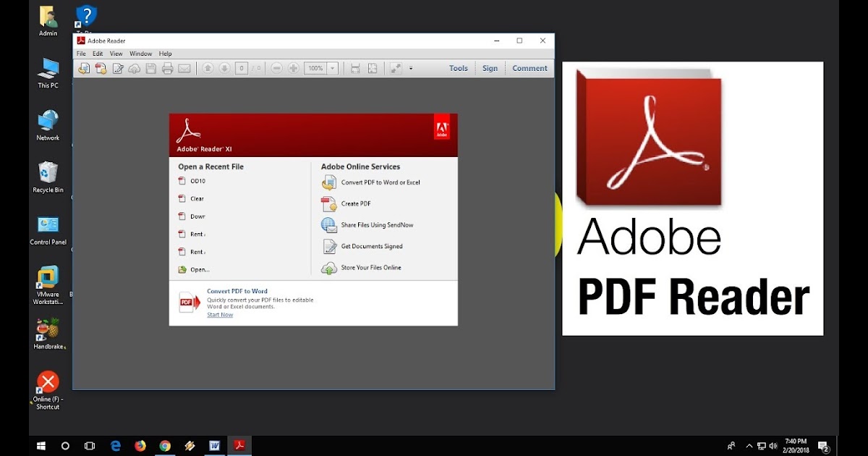Open the Comment pane
This screenshot has width=868, height=456.
pyautogui.click(x=529, y=68)
